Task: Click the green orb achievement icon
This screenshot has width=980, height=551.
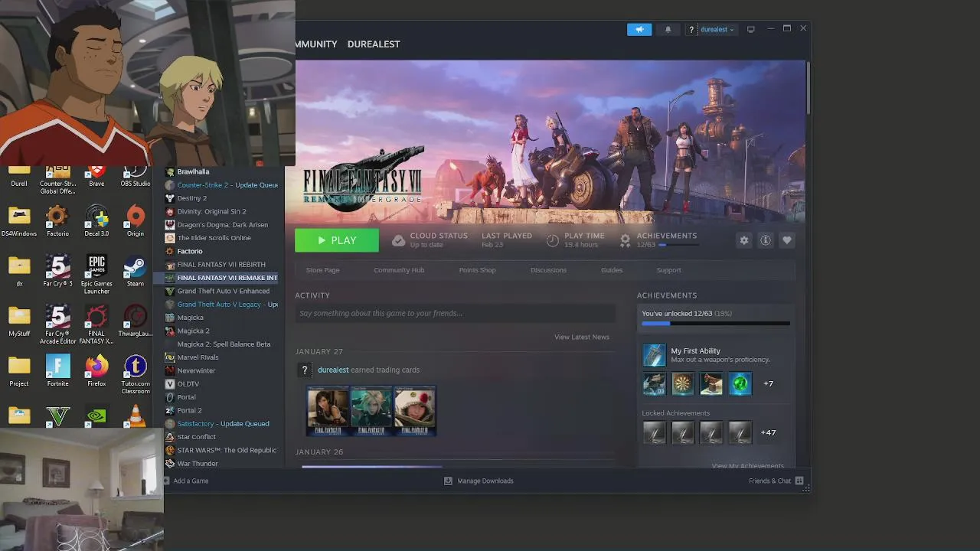Action: coord(740,383)
